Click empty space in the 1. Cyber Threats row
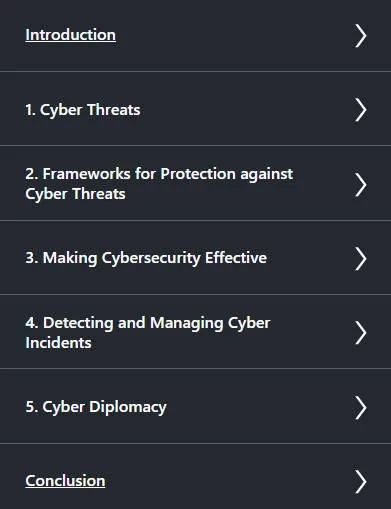The width and height of the screenshot is (391, 509). tap(247, 110)
